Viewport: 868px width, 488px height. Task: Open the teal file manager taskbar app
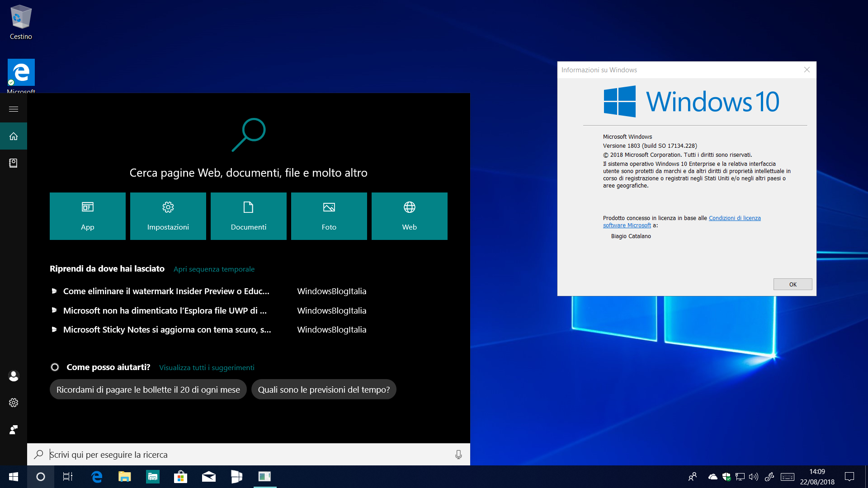click(x=153, y=477)
